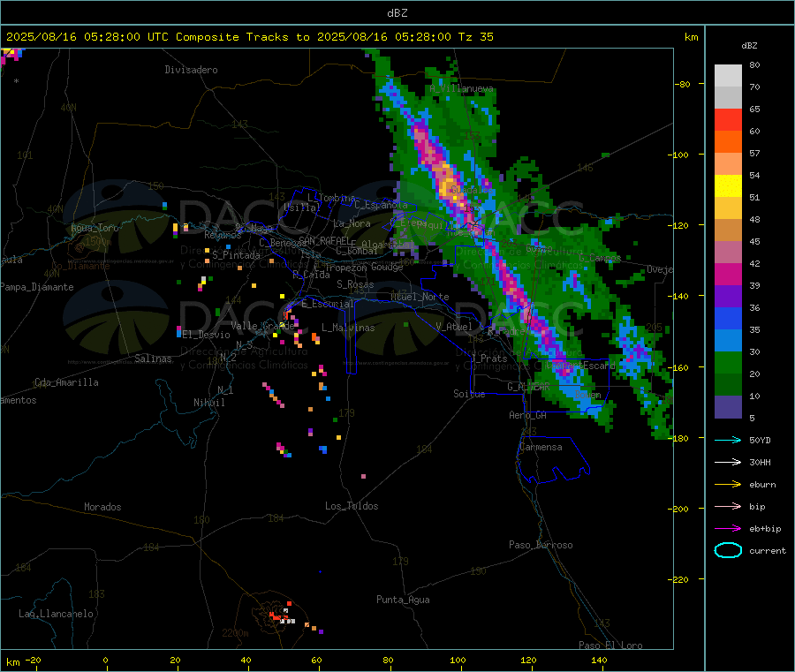Click the 'Los_Toldos' map label
The width and height of the screenshot is (795, 672).
click(x=352, y=506)
